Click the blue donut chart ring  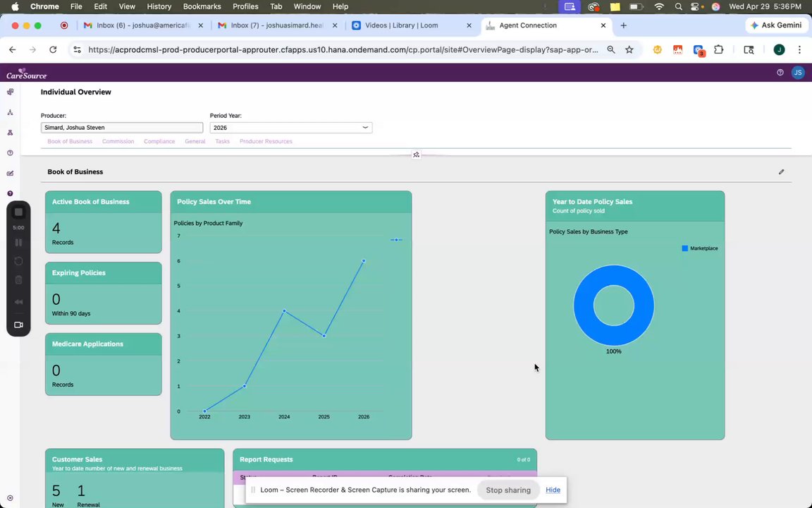[x=583, y=306]
